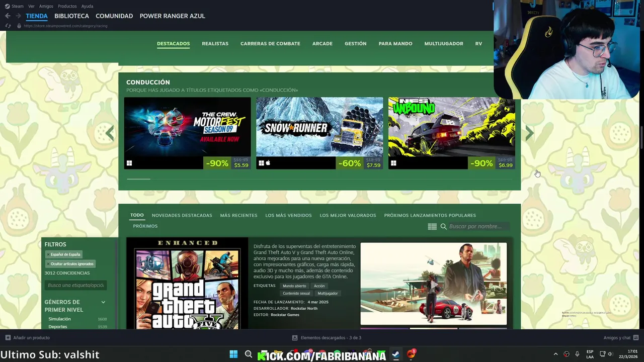Click the Acción tag
This screenshot has height=362, width=644.
(319, 286)
